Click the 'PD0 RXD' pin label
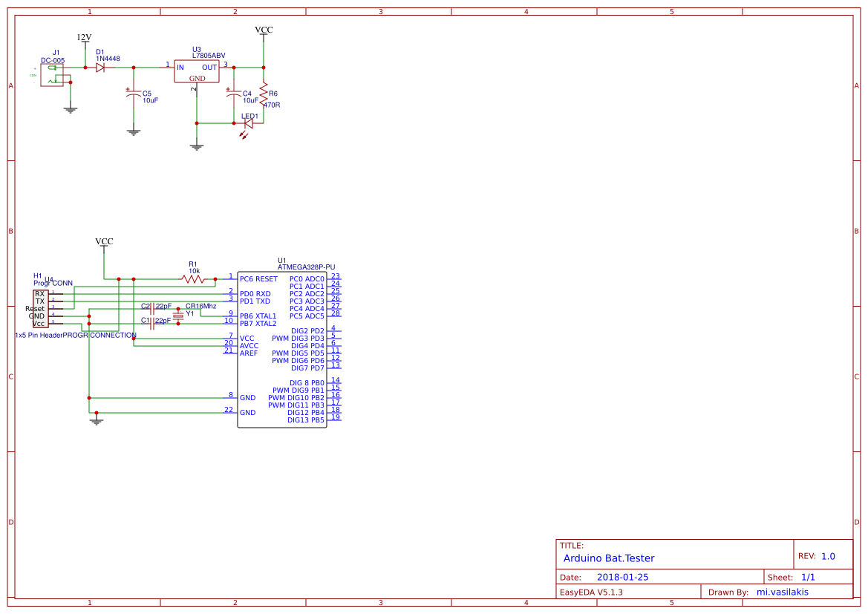Image resolution: width=868 pixels, height=614 pixels. coord(255,294)
